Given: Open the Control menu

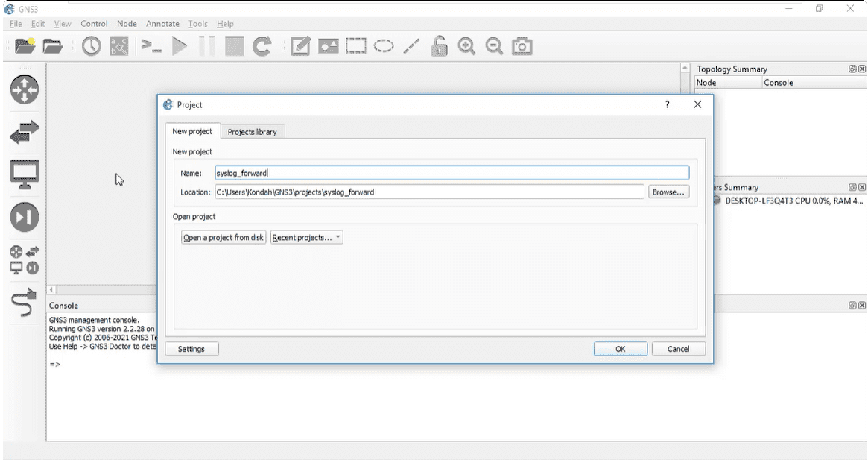Looking at the screenshot, I should [94, 24].
